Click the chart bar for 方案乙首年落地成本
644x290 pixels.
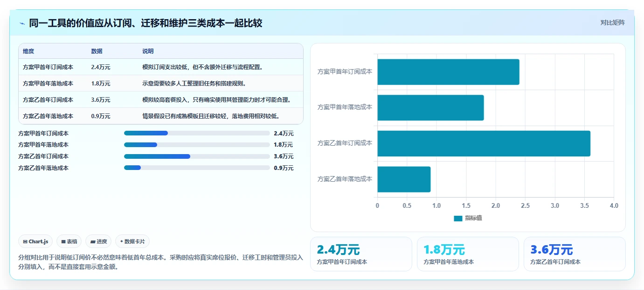click(404, 179)
